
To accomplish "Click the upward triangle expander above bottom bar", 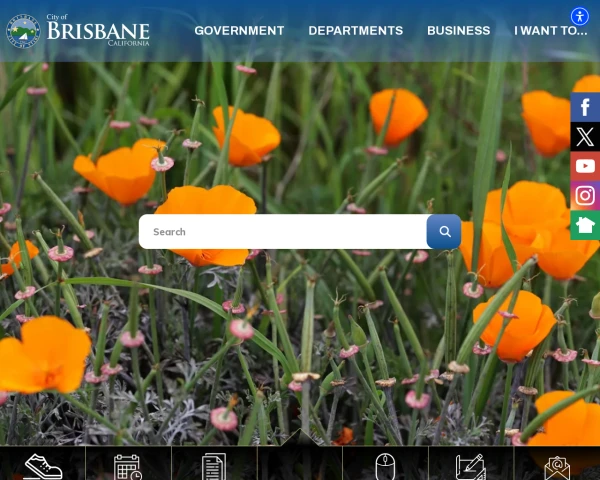I will [300, 438].
